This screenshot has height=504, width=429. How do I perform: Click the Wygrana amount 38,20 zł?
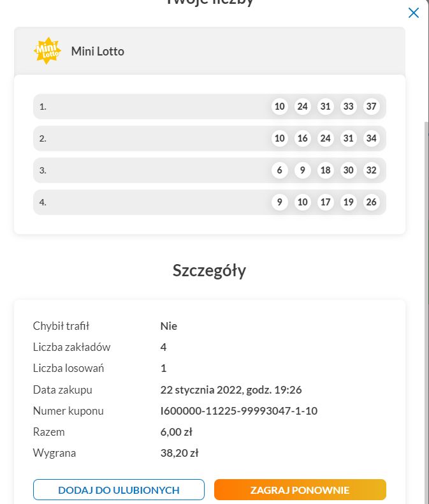coord(179,454)
